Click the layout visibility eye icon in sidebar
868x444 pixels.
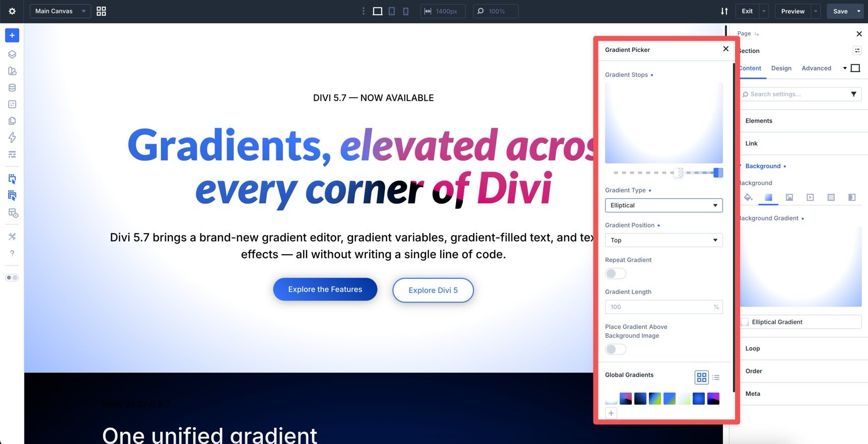coord(13,213)
